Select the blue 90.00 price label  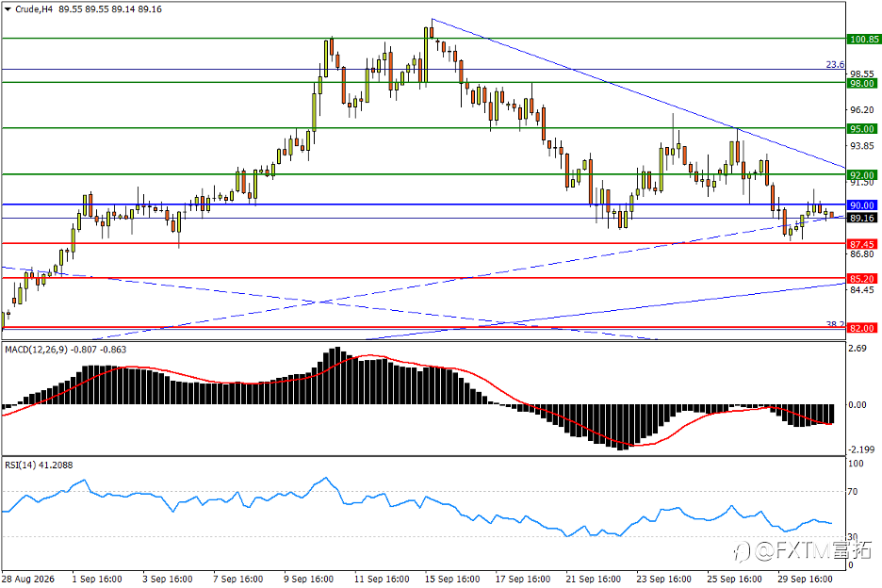(x=862, y=205)
